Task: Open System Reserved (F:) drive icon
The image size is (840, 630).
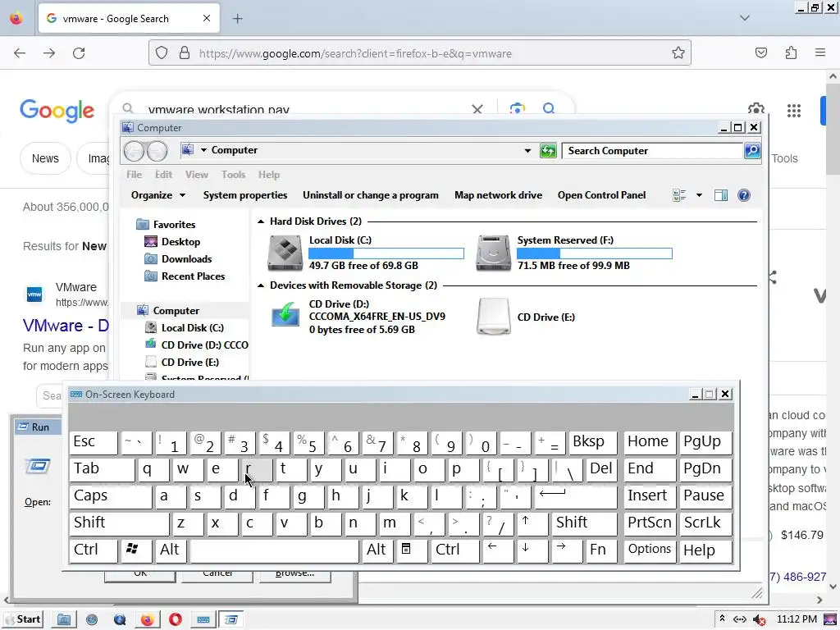Action: [493, 253]
